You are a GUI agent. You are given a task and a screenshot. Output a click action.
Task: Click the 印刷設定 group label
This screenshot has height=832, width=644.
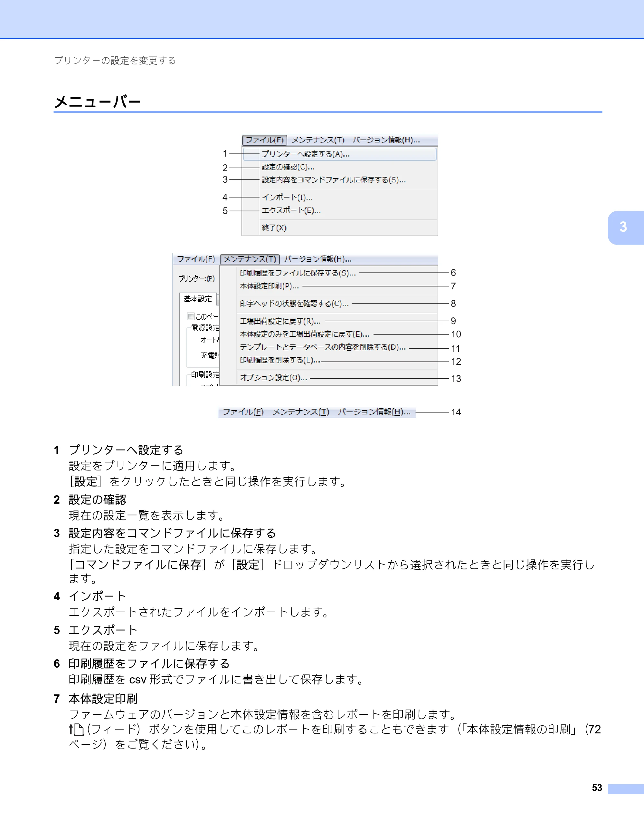point(205,374)
